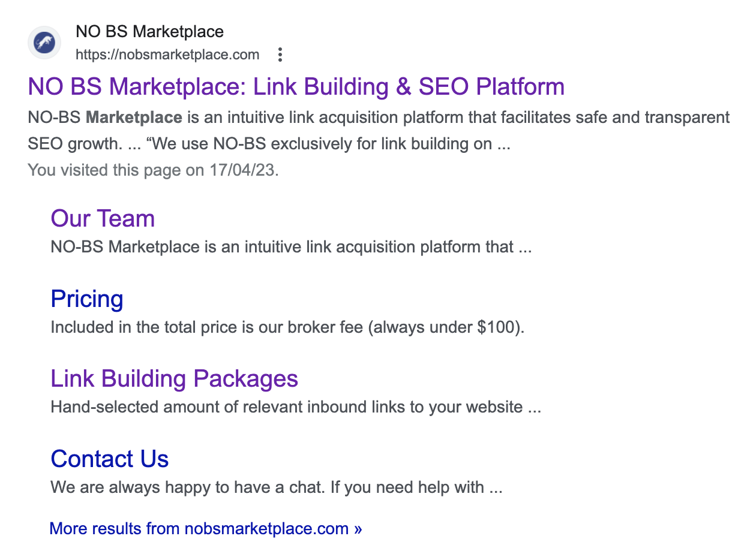Click the NO BS Marketplace site favicon
Viewport: 750px width, 560px height.
[44, 43]
